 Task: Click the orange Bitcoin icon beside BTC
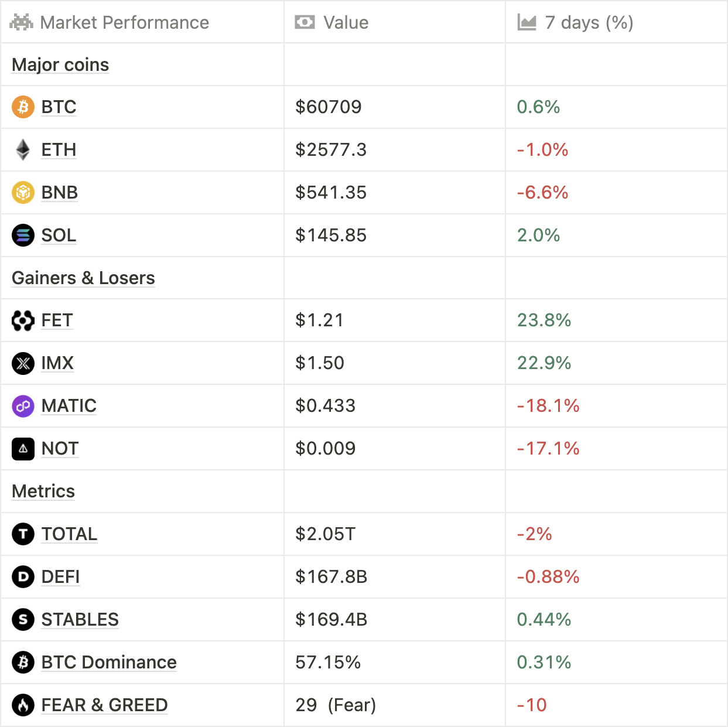coord(23,107)
